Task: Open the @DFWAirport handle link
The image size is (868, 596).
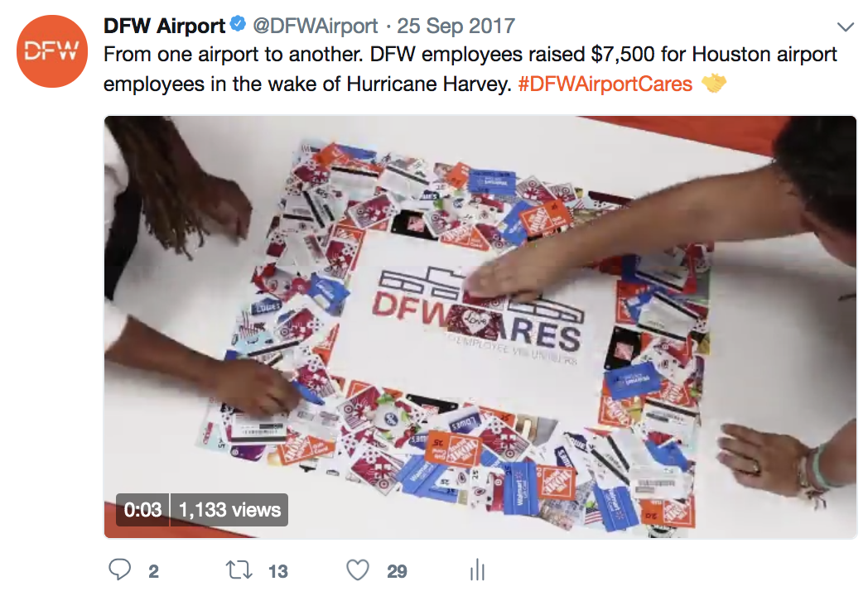Action: [315, 26]
